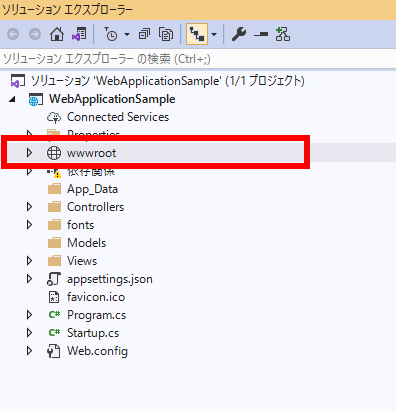Select the Models folder
Viewport: 396px width, 411px height.
[87, 243]
